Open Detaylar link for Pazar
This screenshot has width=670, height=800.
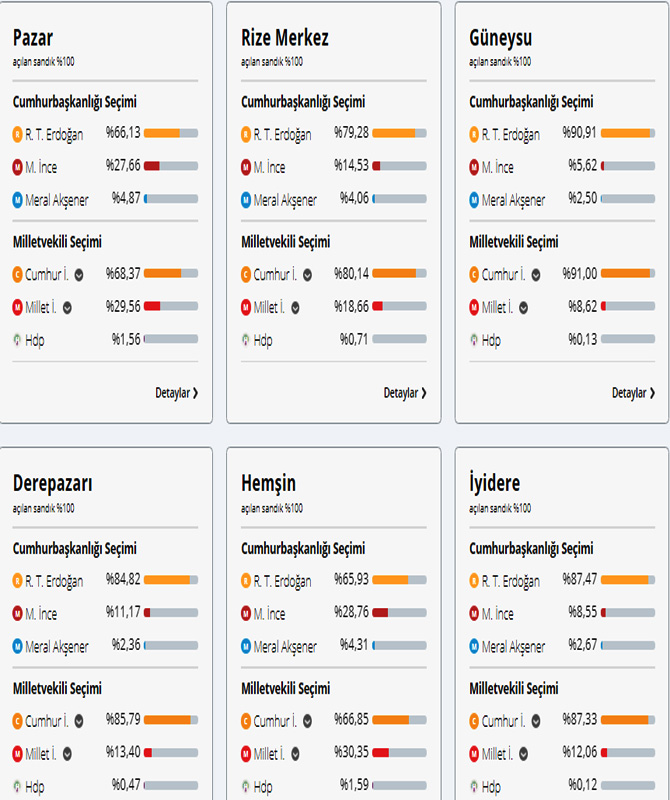(176, 393)
